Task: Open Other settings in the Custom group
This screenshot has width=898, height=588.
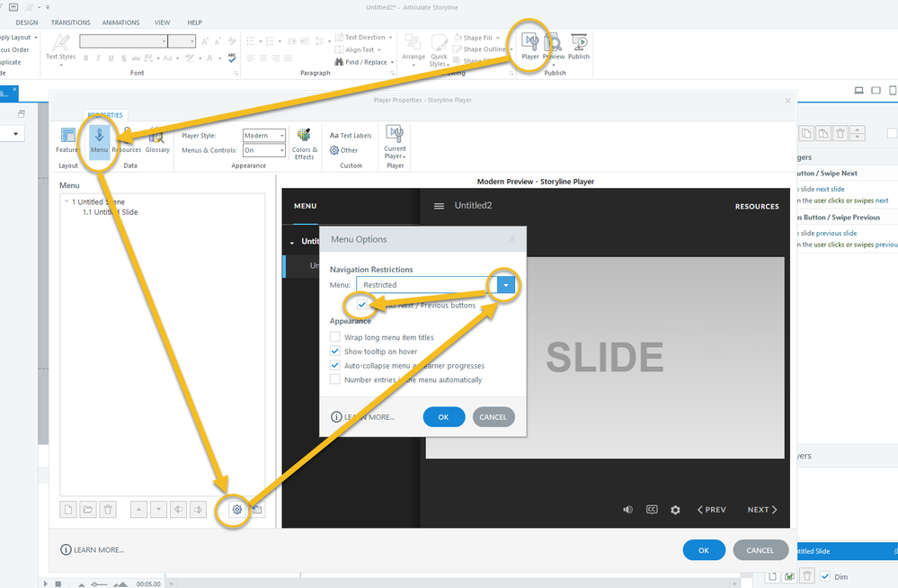Action: (x=343, y=150)
